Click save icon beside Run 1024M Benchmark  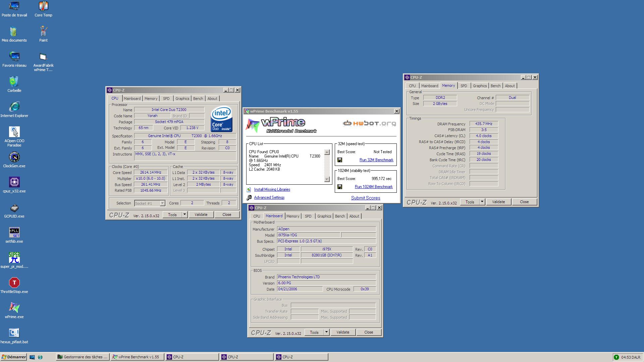(340, 187)
